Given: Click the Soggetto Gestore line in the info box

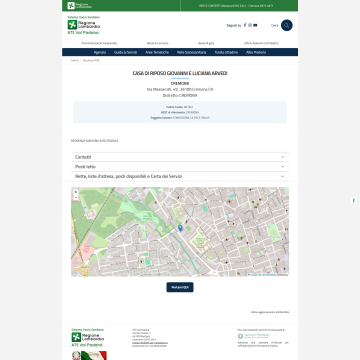Looking at the screenshot, I should click(180, 118).
